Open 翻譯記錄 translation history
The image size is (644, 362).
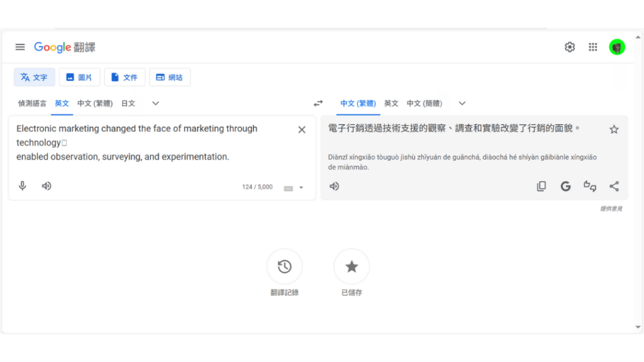tap(285, 266)
